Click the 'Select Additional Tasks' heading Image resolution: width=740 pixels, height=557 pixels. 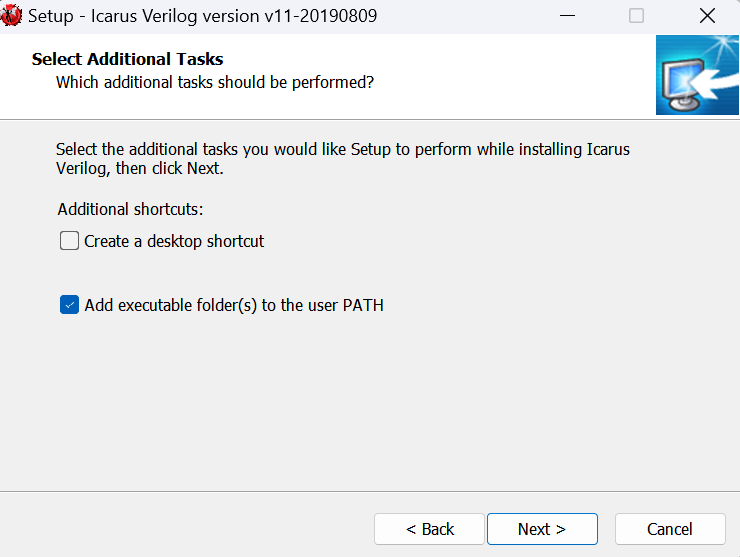pyautogui.click(x=128, y=59)
